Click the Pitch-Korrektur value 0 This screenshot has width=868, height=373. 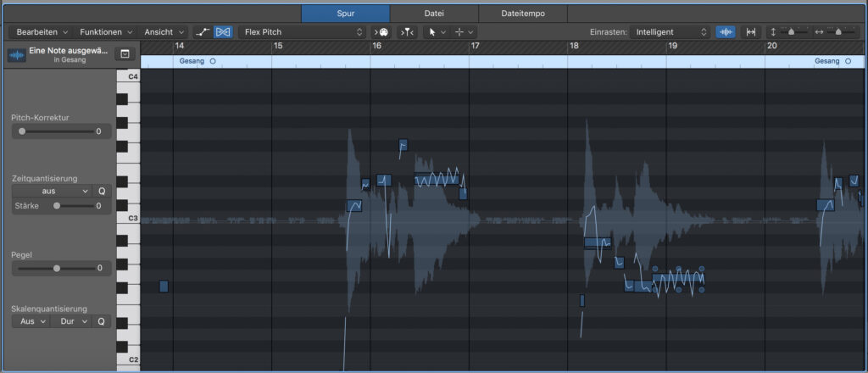[99, 131]
